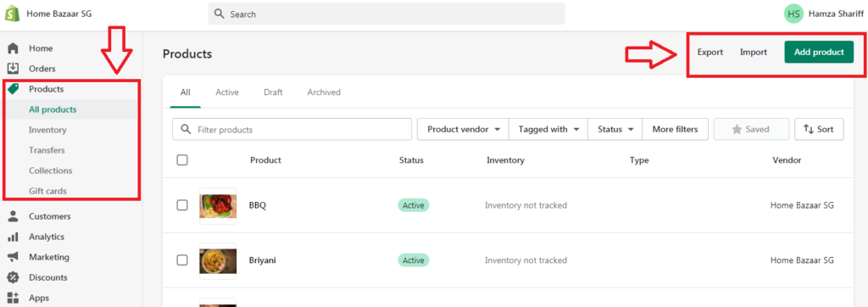Open Apps via the grid icon
Screen dimensions: 868x307
(x=14, y=298)
